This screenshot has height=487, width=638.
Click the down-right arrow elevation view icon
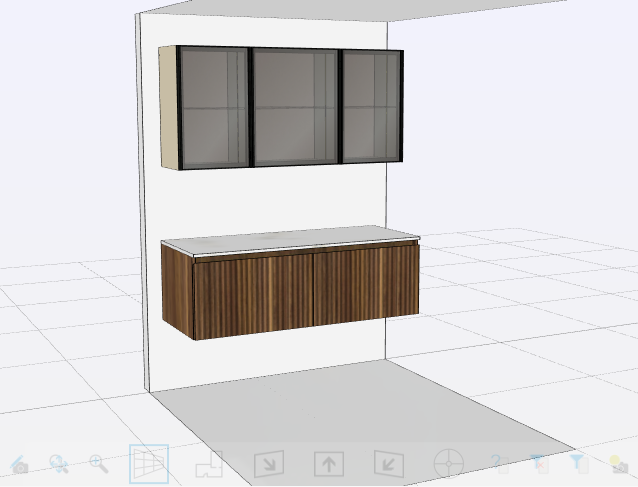pyautogui.click(x=269, y=464)
